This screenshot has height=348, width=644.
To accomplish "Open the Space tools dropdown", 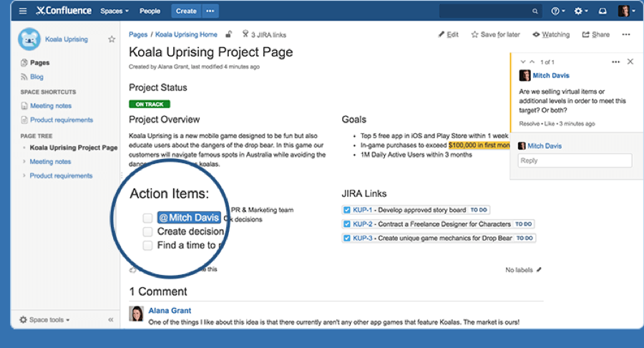I will pos(44,319).
